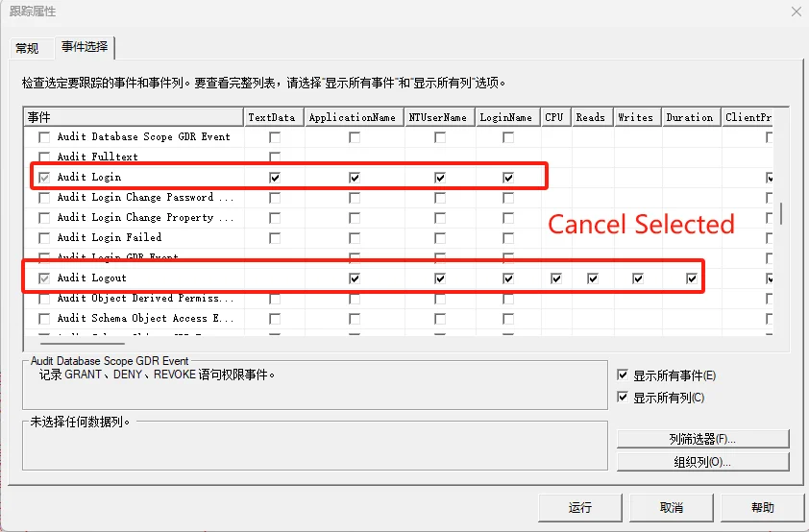The height and width of the screenshot is (532, 809).
Task: Uncheck LoginName for the Audit Login row
Action: point(508,178)
